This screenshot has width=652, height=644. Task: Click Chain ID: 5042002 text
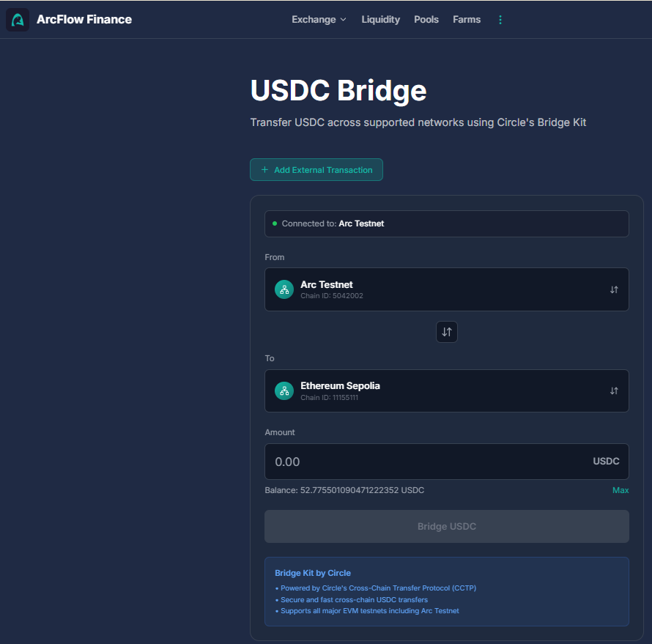click(332, 295)
